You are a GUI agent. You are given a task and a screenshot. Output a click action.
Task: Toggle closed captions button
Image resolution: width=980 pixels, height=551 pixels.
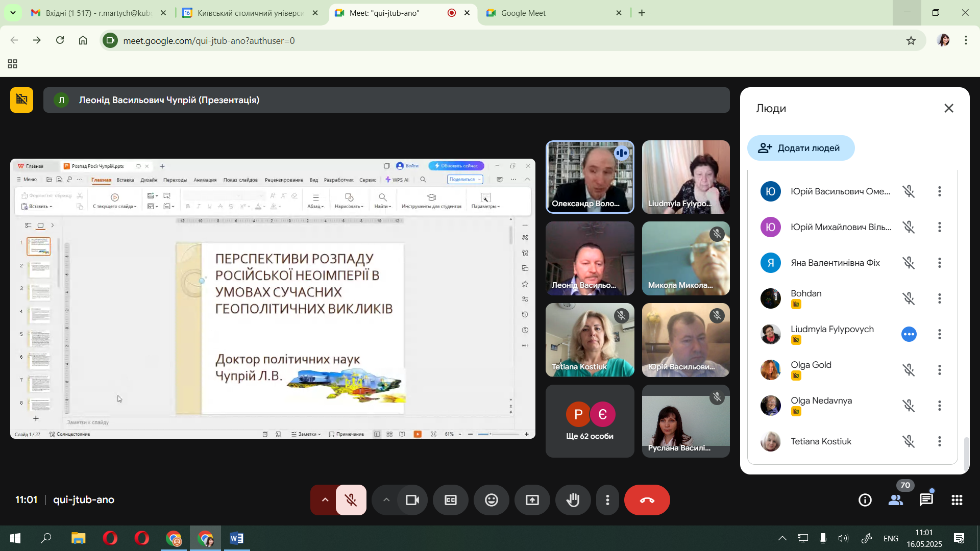tap(450, 500)
